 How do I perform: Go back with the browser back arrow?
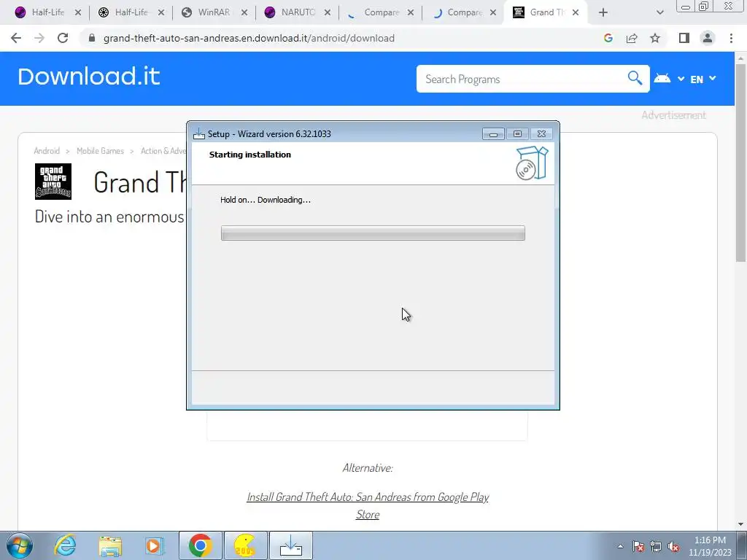click(x=16, y=38)
